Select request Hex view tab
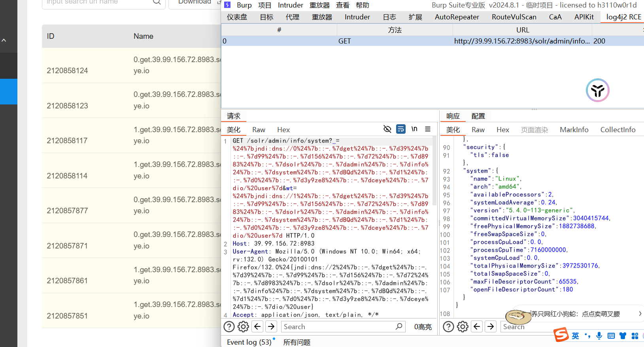 [283, 129]
